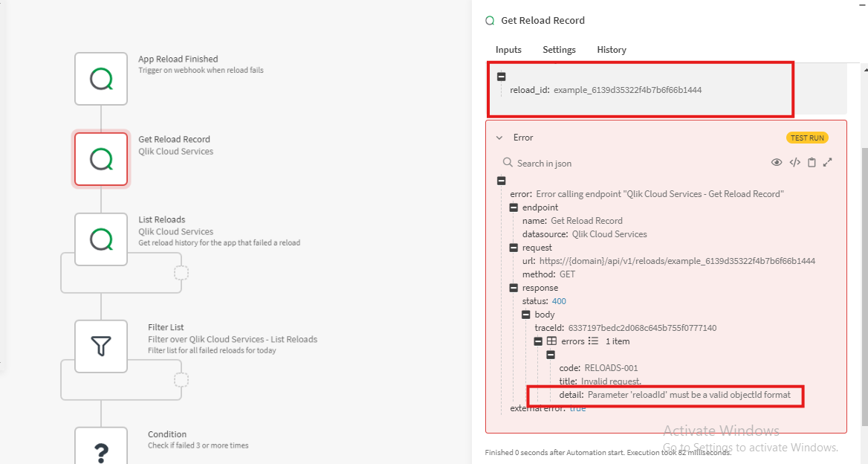Image resolution: width=868 pixels, height=464 pixels.
Task: Click the 400 status value
Action: tap(559, 301)
